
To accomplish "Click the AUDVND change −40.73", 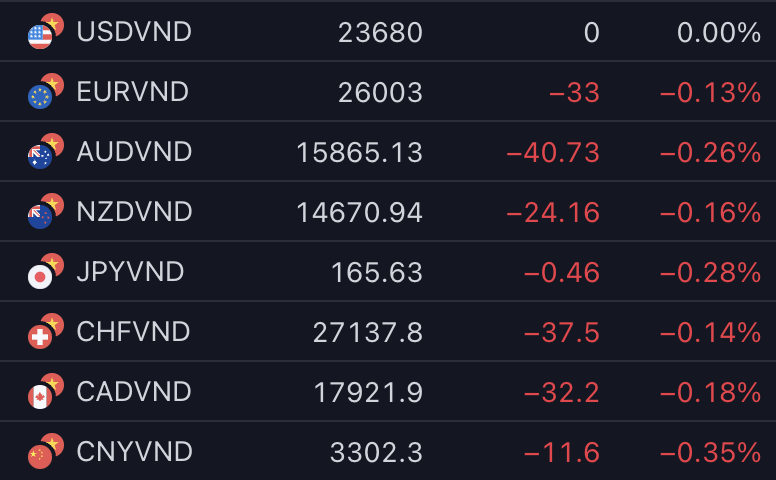I will click(x=553, y=152).
